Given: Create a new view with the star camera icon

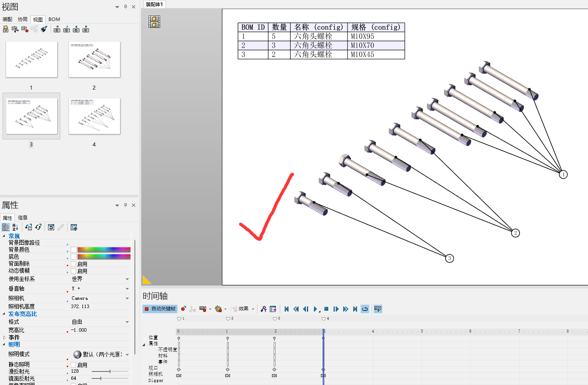Looking at the screenshot, I should click(x=6, y=29).
